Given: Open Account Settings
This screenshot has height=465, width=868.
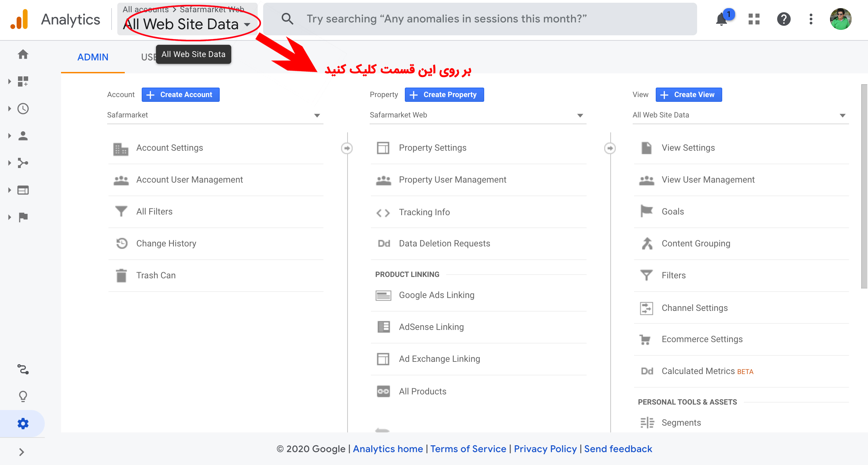Looking at the screenshot, I should point(216,148).
